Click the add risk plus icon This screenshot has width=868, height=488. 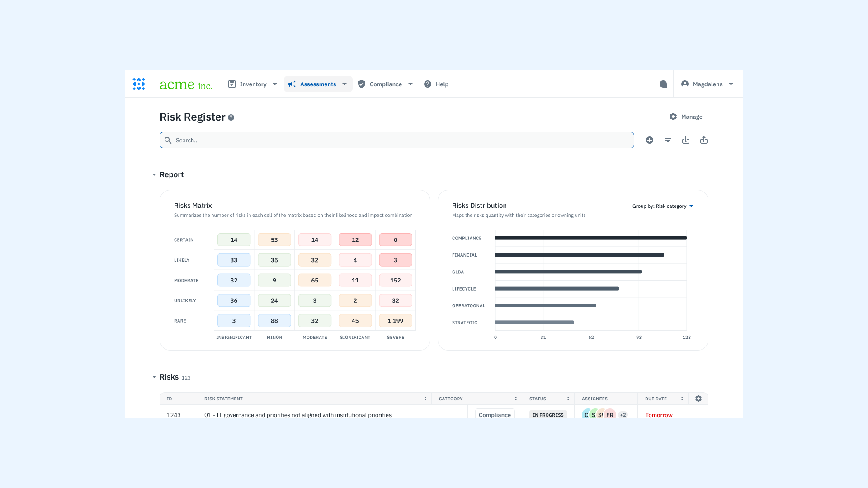[x=650, y=140]
